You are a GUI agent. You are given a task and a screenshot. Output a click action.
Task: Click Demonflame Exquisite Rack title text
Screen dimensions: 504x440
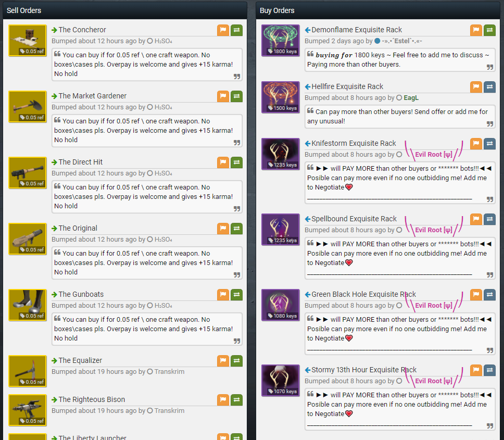[x=357, y=30]
